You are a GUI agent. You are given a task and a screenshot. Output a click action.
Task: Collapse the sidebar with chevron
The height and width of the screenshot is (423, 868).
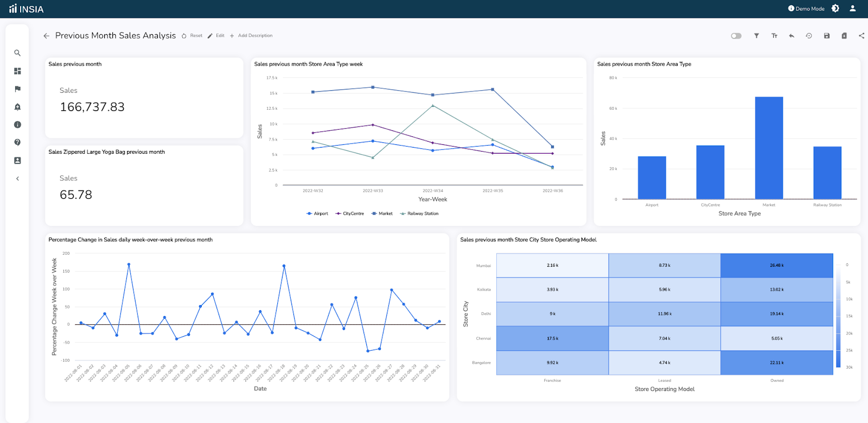click(17, 179)
